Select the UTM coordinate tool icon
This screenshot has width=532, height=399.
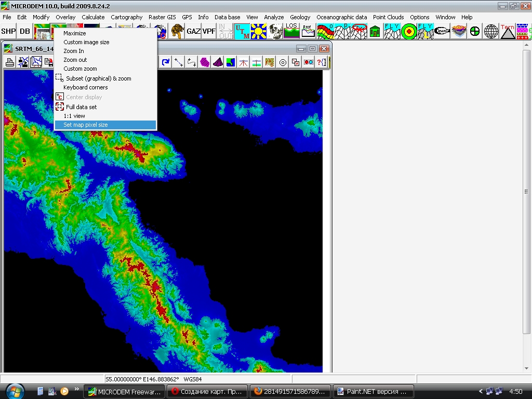click(x=242, y=31)
